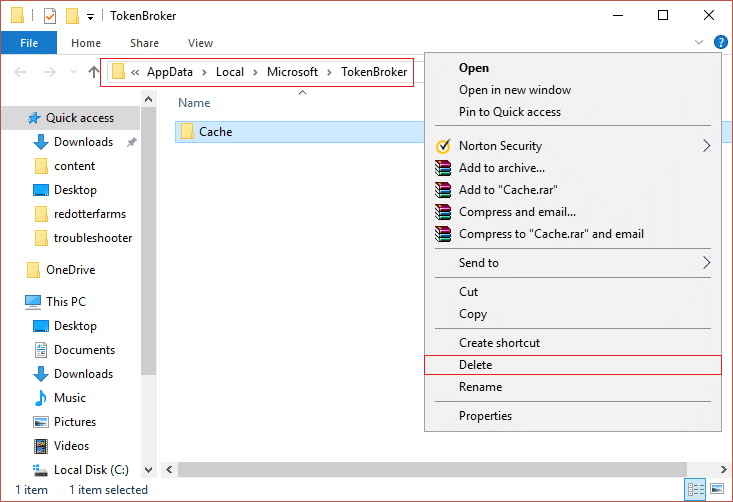733x502 pixels.
Task: Switch to details view icon in status bar
Action: point(695,489)
